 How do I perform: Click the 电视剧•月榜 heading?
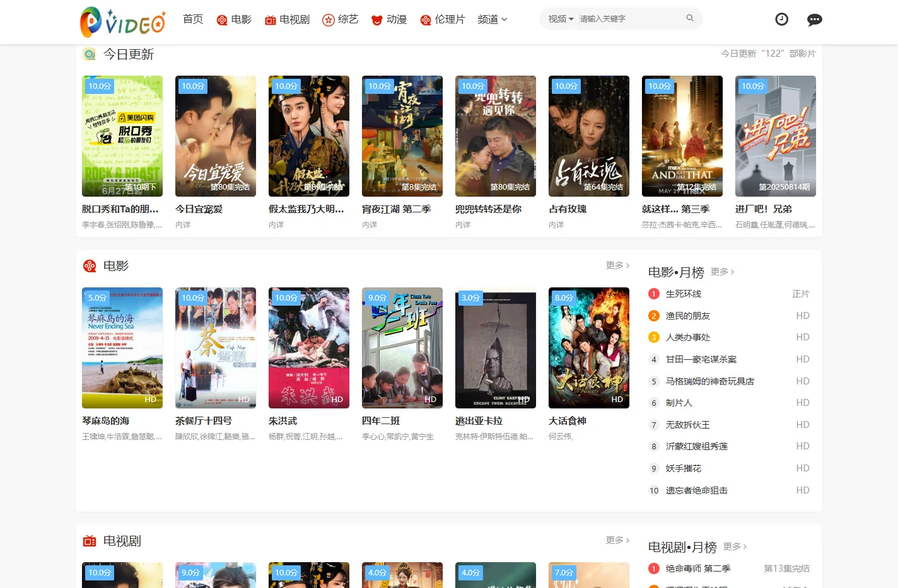click(x=682, y=547)
